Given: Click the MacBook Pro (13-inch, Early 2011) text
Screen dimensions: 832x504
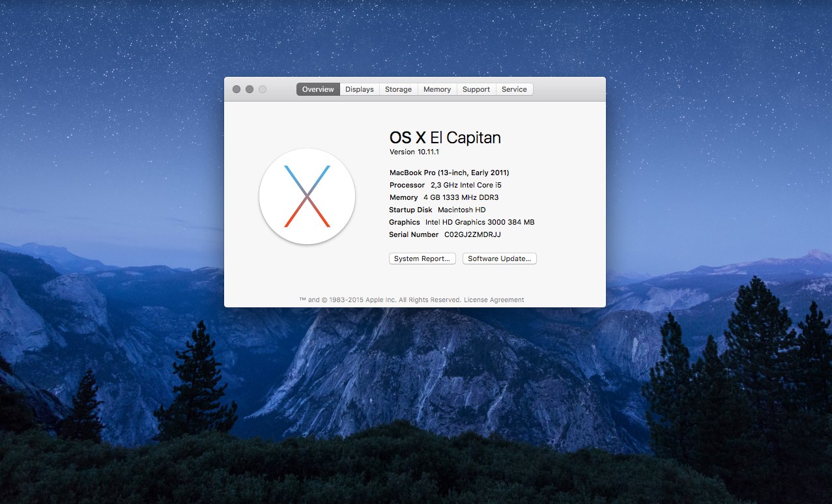Looking at the screenshot, I should 450,173.
